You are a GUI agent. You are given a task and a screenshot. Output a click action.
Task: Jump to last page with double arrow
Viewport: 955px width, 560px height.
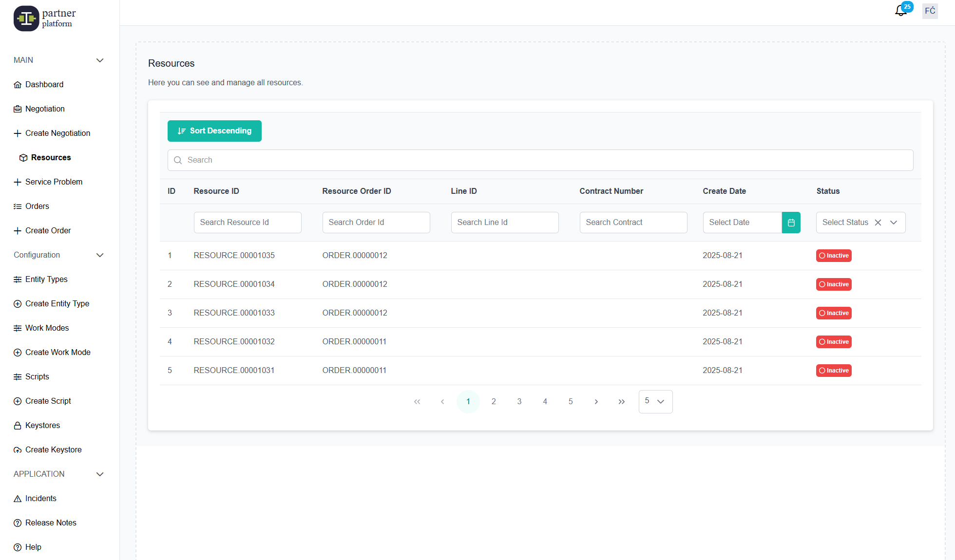pyautogui.click(x=621, y=402)
